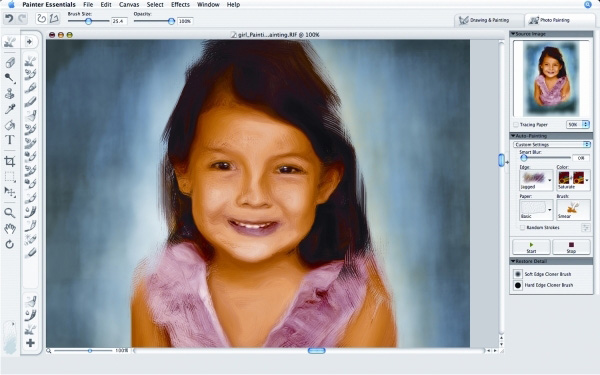600x375 pixels.
Task: Select the Eraser tool
Action: click(10, 62)
